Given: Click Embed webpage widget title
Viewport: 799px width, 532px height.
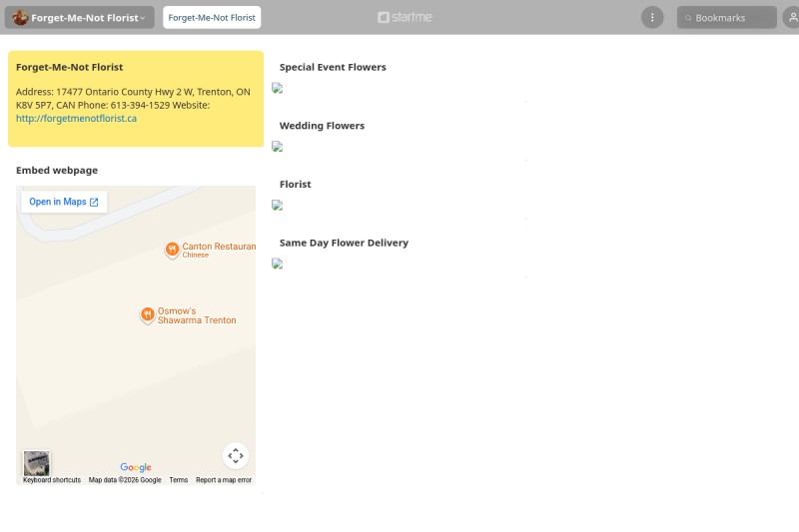Looking at the screenshot, I should [57, 170].
